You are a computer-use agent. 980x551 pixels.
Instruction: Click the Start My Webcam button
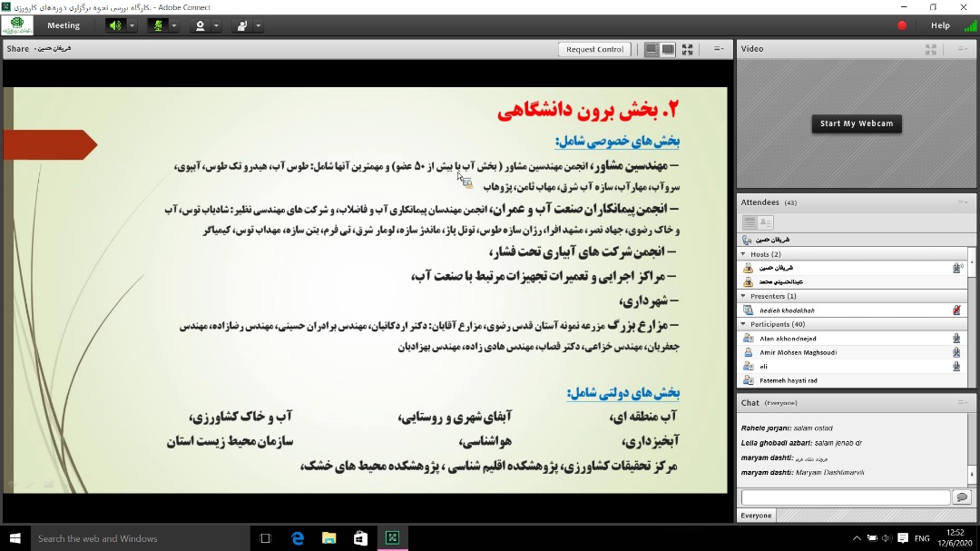(857, 123)
